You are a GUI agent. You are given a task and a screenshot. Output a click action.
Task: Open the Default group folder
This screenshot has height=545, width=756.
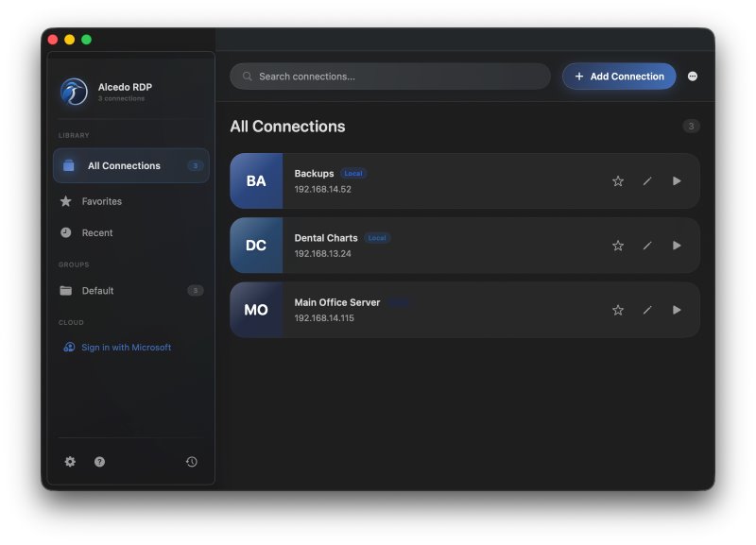click(131, 291)
